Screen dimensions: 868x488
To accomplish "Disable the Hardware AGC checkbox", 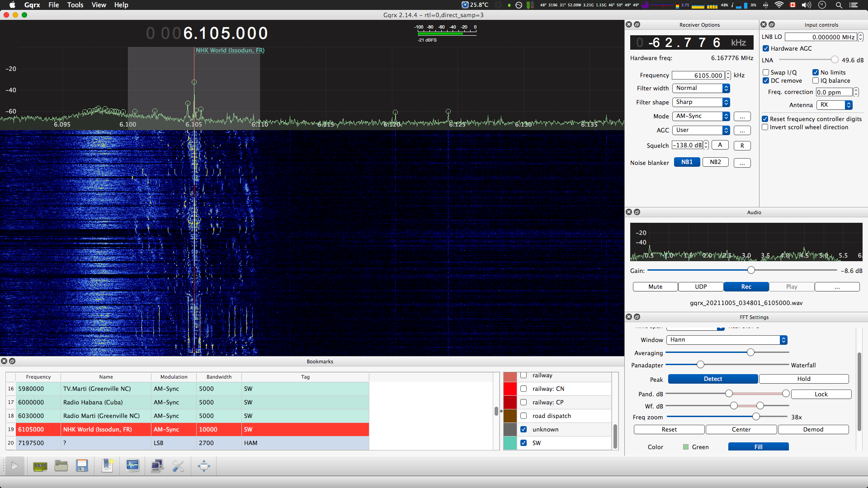I will point(766,48).
